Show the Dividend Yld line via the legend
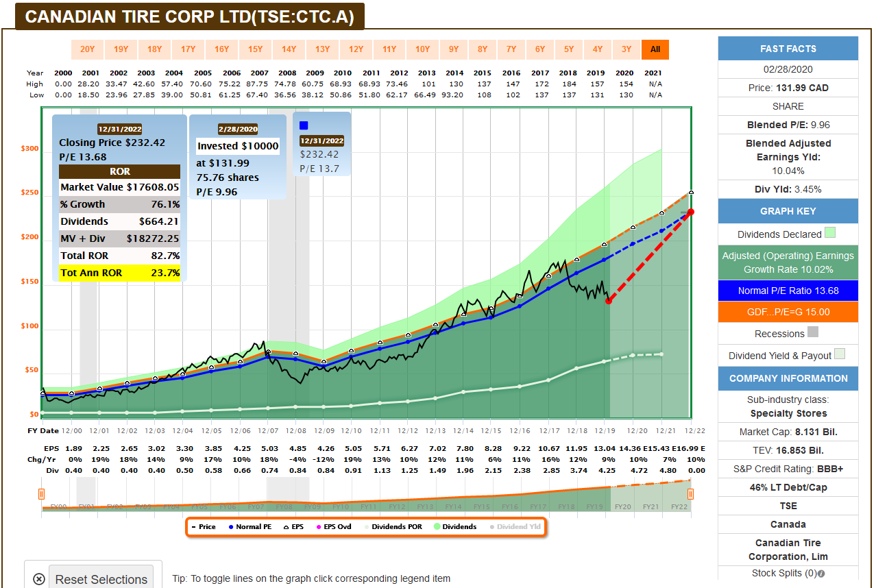876x588 pixels. click(x=514, y=527)
